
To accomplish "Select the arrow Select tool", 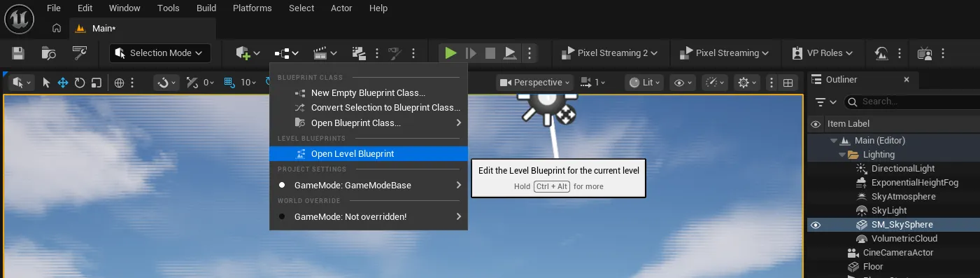I will click(x=46, y=83).
